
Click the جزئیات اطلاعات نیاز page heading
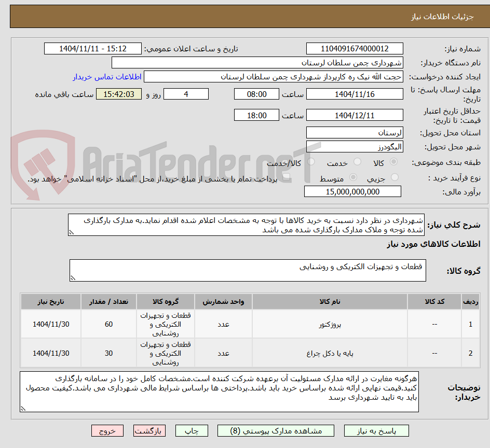(442, 17)
